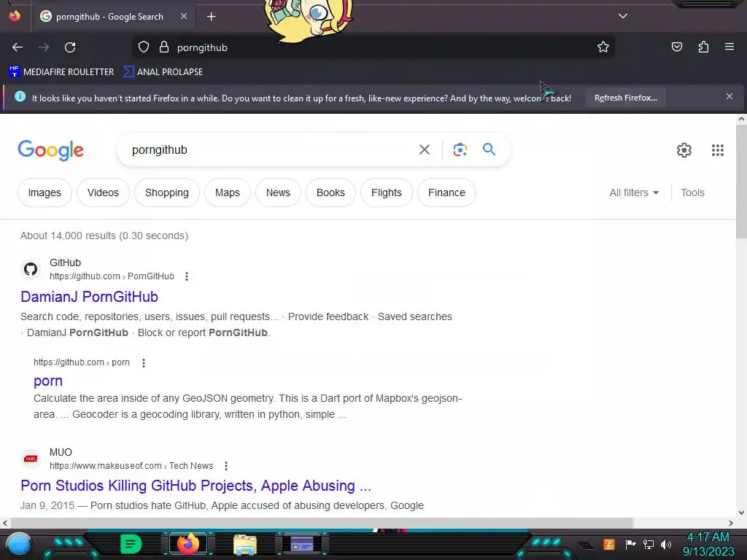Image resolution: width=747 pixels, height=560 pixels.
Task: Search by image using the Lens icon
Action: point(460,149)
